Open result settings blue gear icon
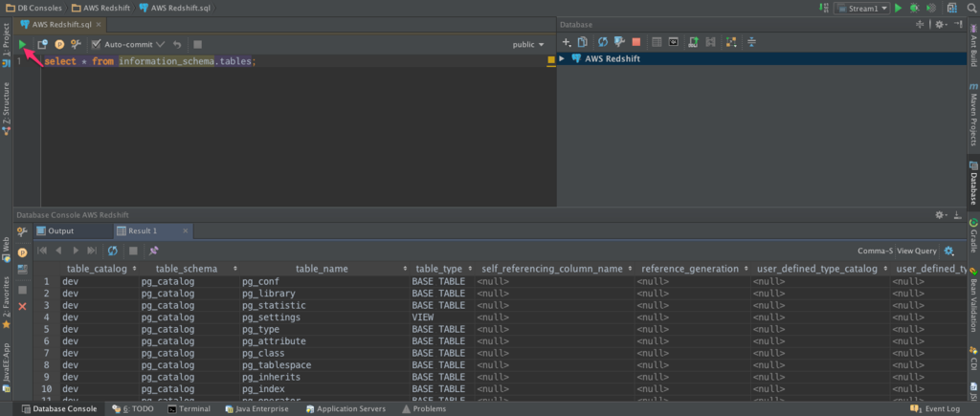 [x=948, y=251]
